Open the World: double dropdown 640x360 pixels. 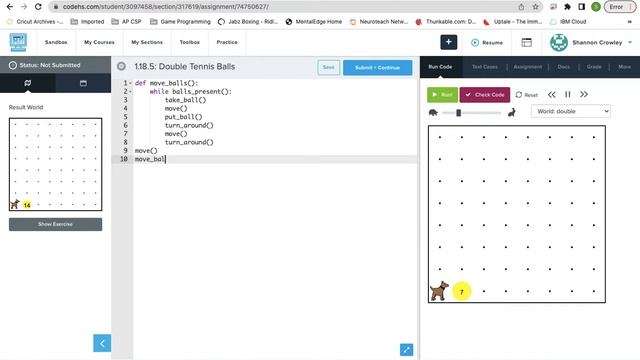(571, 111)
